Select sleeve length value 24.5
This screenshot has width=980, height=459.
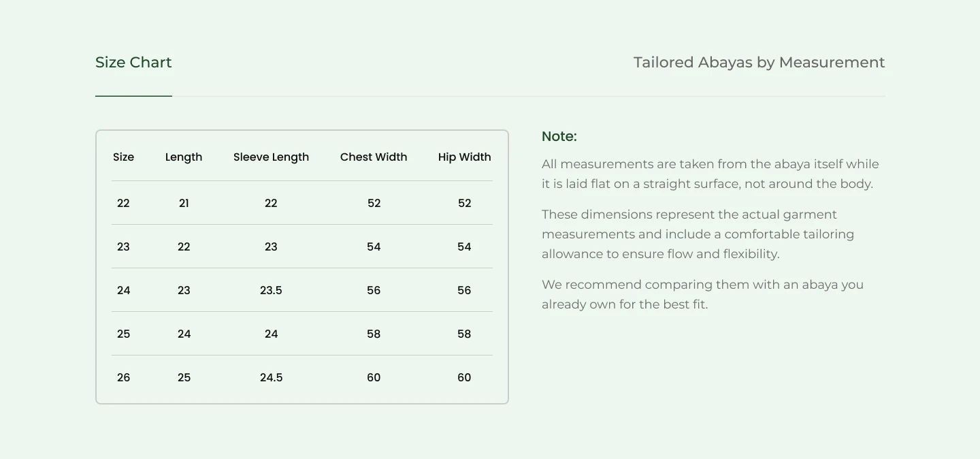[271, 378]
